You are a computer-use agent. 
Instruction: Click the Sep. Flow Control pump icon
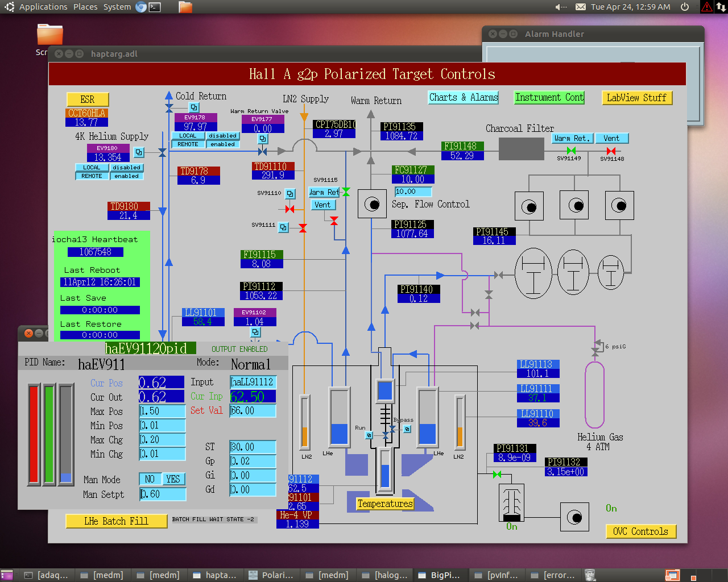coord(372,204)
